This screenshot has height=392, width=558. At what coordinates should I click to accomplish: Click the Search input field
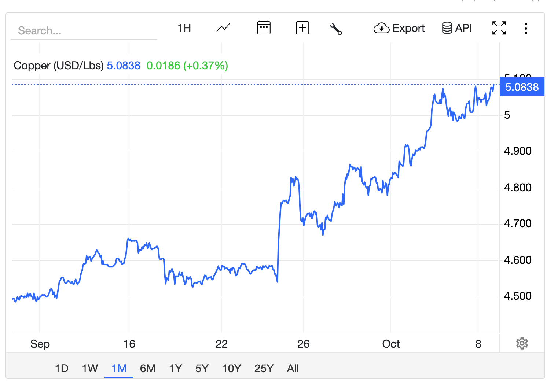pyautogui.click(x=84, y=31)
